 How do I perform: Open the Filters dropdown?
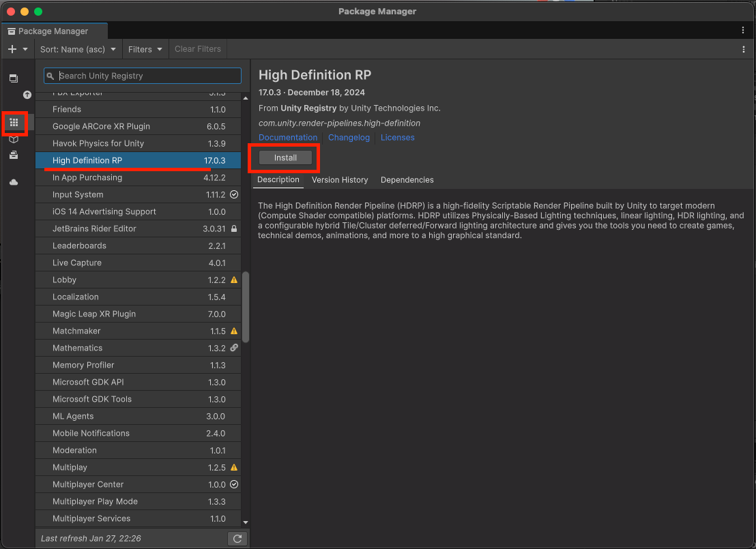145,48
